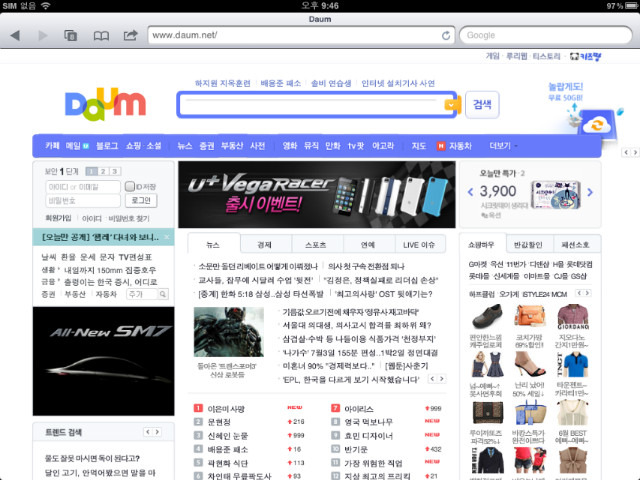The image size is (640, 480).
Task: Click the 비밀번호 찾기 link
Action: [129, 219]
